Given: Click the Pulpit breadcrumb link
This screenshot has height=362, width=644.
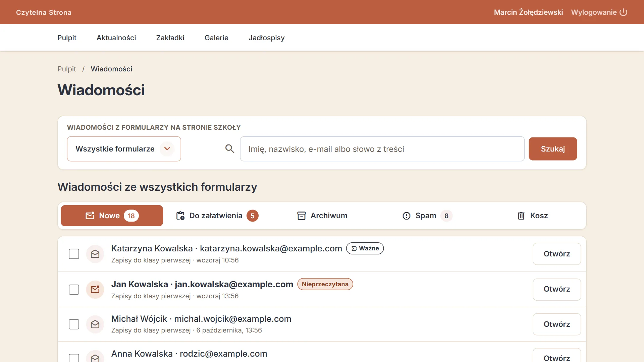Looking at the screenshot, I should tap(66, 69).
